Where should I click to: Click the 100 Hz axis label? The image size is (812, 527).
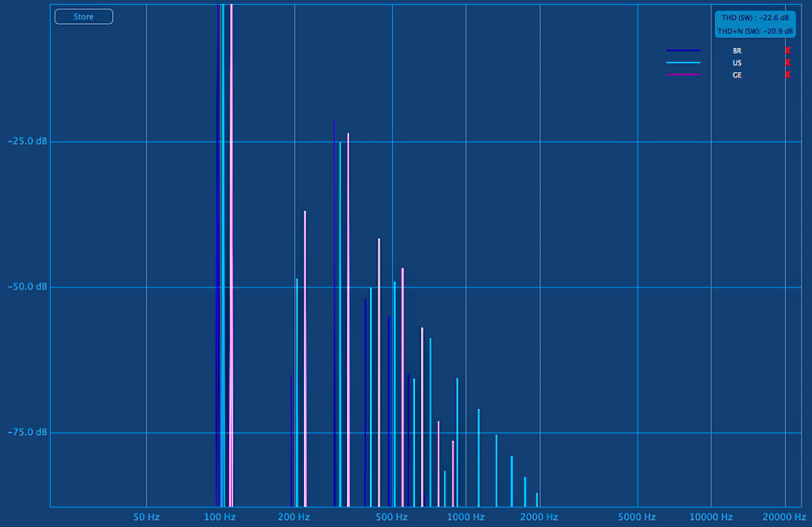[220, 517]
